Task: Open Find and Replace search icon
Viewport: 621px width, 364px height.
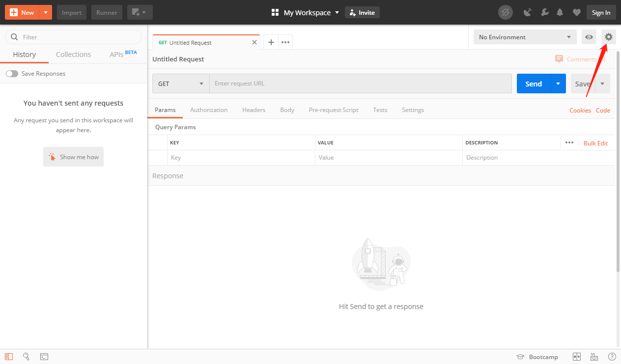Action: 27,357
